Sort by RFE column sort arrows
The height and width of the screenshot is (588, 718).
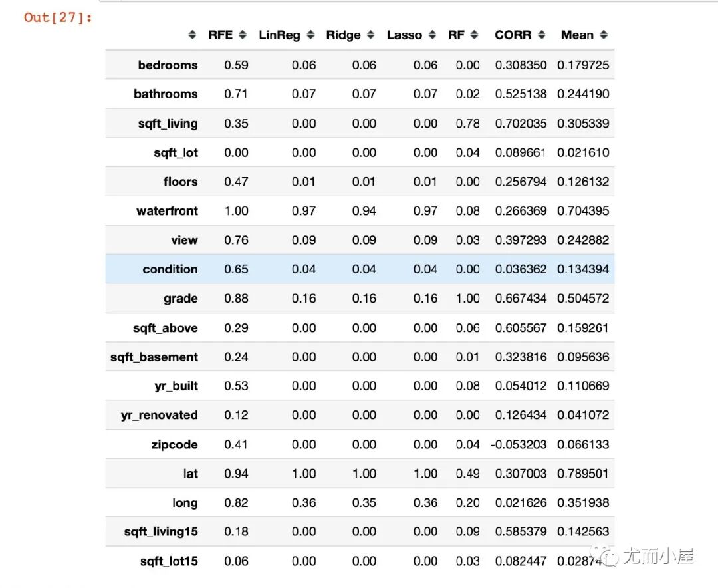[243, 35]
